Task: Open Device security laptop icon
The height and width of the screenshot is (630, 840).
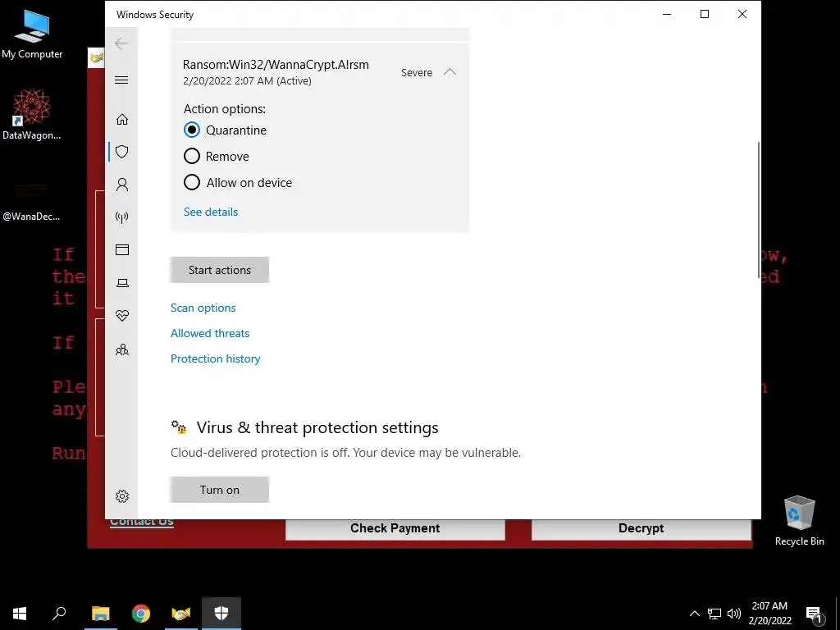Action: tap(122, 283)
